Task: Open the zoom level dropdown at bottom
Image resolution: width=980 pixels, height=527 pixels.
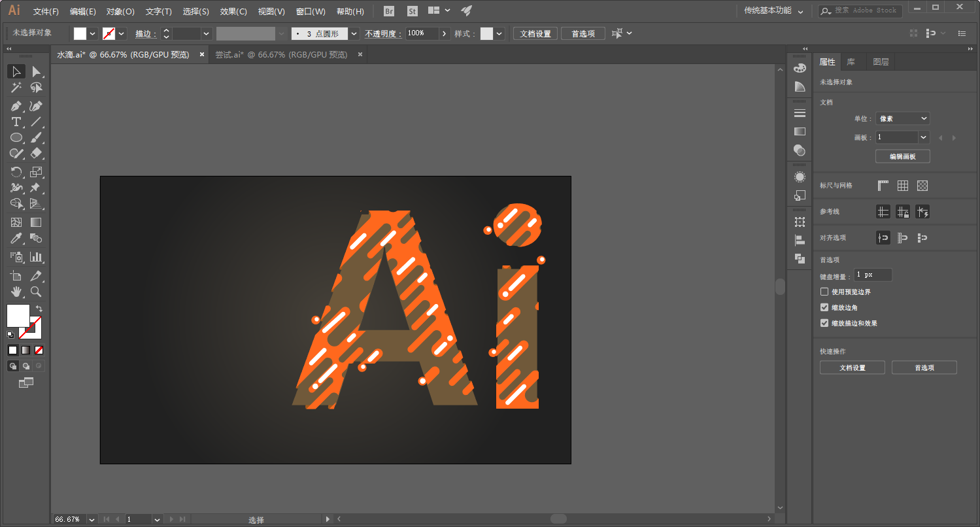Action: click(x=92, y=519)
